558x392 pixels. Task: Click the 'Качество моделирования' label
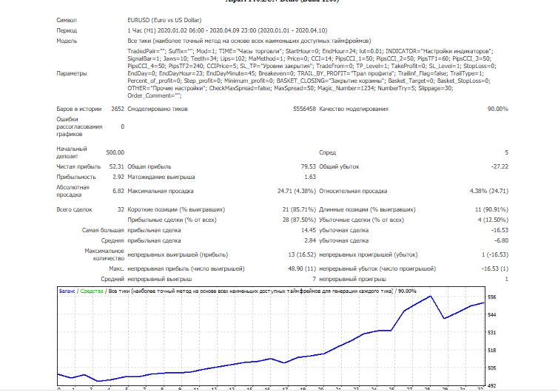click(354, 109)
